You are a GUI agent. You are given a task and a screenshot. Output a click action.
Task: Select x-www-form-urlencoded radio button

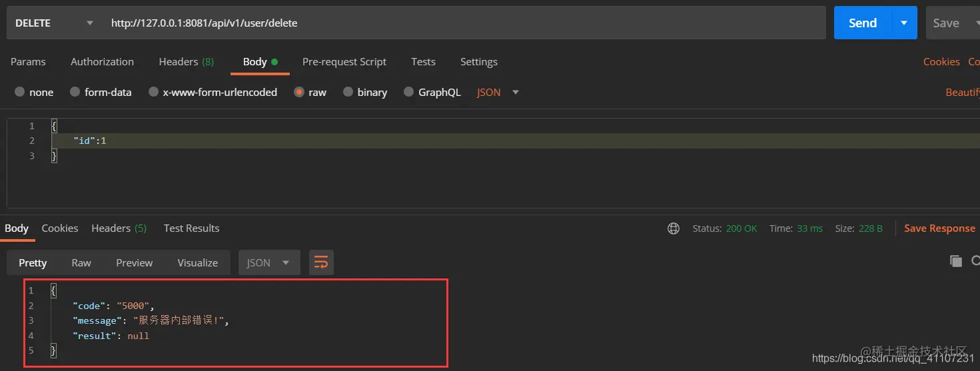click(x=153, y=92)
